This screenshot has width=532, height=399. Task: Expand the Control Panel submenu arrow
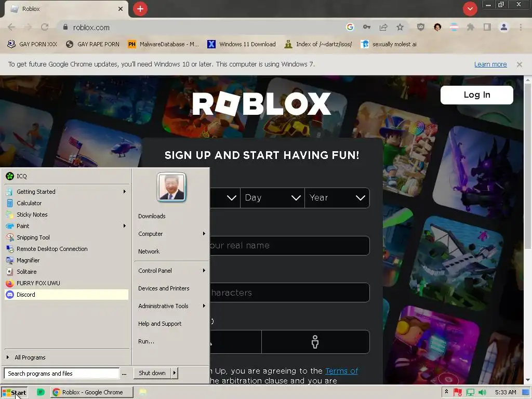pyautogui.click(x=204, y=270)
